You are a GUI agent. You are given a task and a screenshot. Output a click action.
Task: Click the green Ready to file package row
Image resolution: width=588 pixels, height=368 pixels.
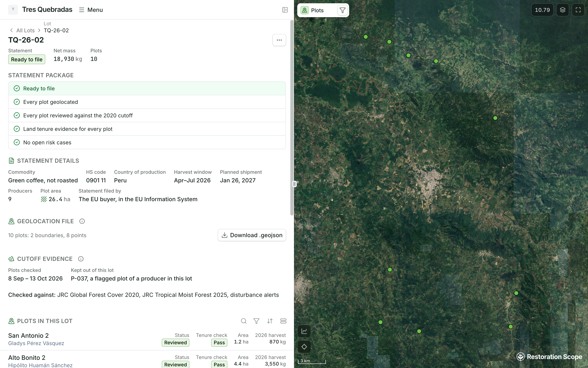(x=147, y=88)
